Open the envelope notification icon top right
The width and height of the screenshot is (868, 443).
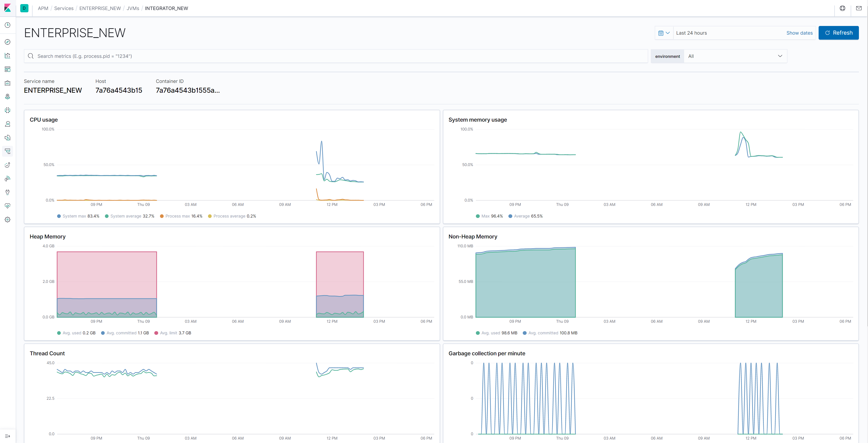(x=860, y=8)
